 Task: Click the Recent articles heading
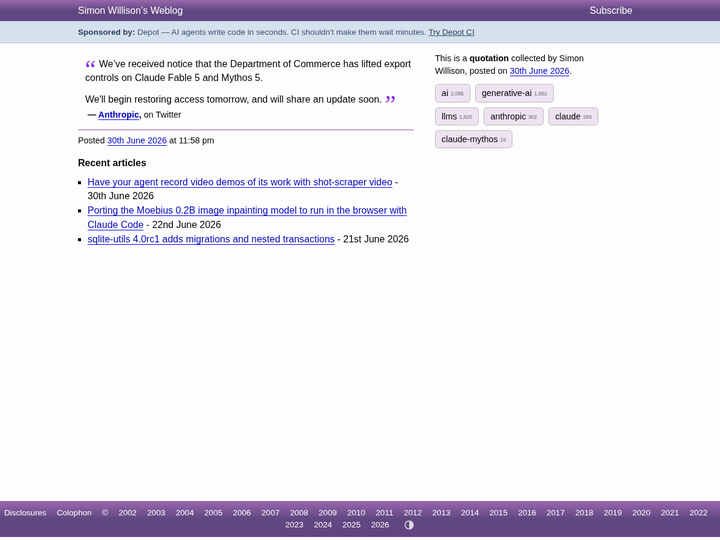coord(112,163)
